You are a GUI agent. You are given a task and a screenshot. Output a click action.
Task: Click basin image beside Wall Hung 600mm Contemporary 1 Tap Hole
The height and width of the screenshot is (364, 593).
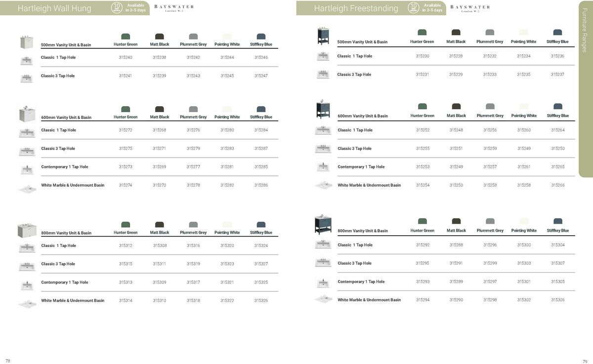[27, 169]
